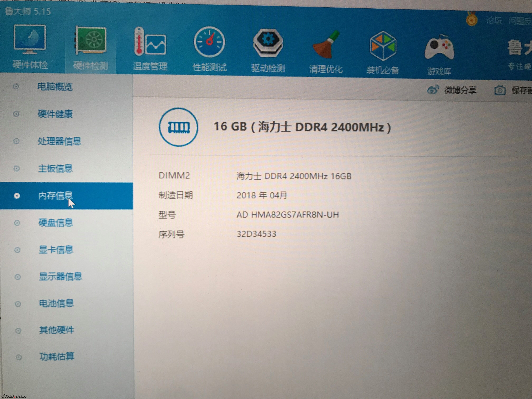Click the memory module circle icon
The width and height of the screenshot is (532, 399).
coord(179,127)
